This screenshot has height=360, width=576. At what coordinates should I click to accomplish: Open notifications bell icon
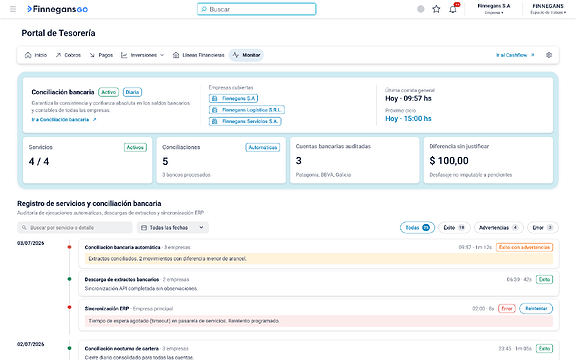click(453, 9)
